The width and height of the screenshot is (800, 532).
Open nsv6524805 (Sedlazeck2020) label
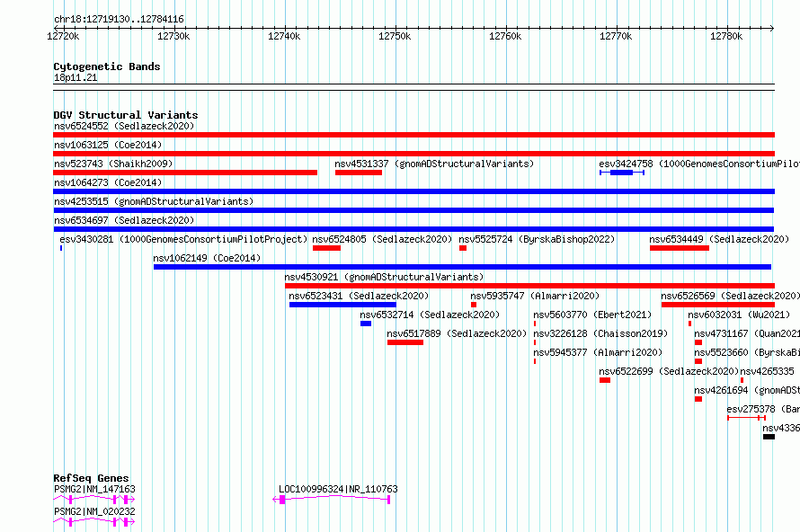pyautogui.click(x=382, y=239)
